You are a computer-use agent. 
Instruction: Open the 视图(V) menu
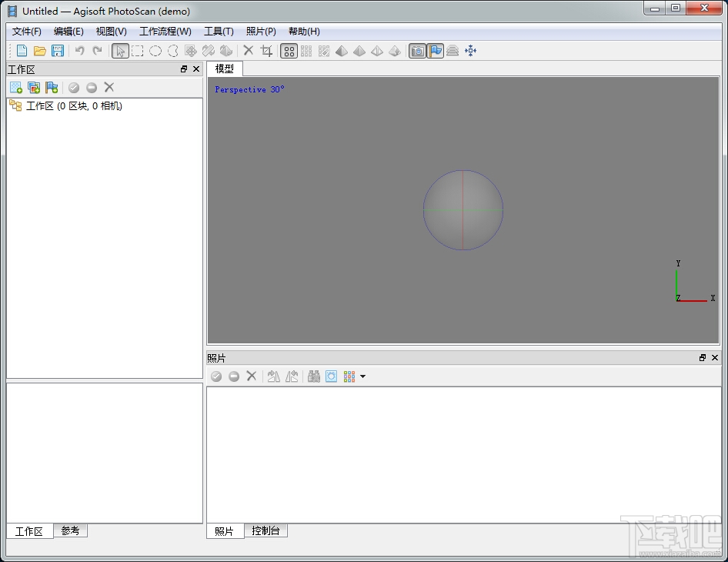[x=112, y=31]
